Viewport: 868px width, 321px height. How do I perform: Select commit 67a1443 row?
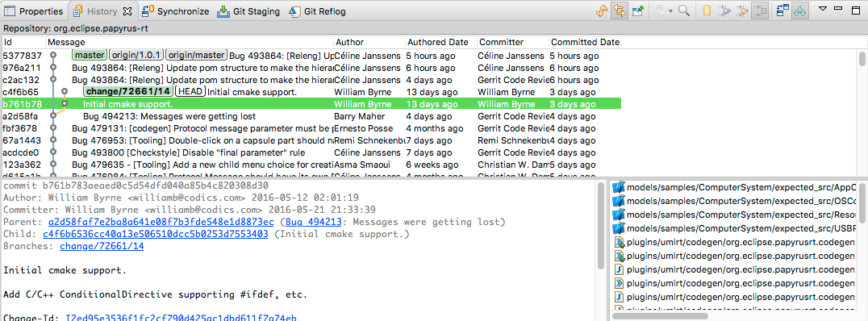tap(311, 140)
